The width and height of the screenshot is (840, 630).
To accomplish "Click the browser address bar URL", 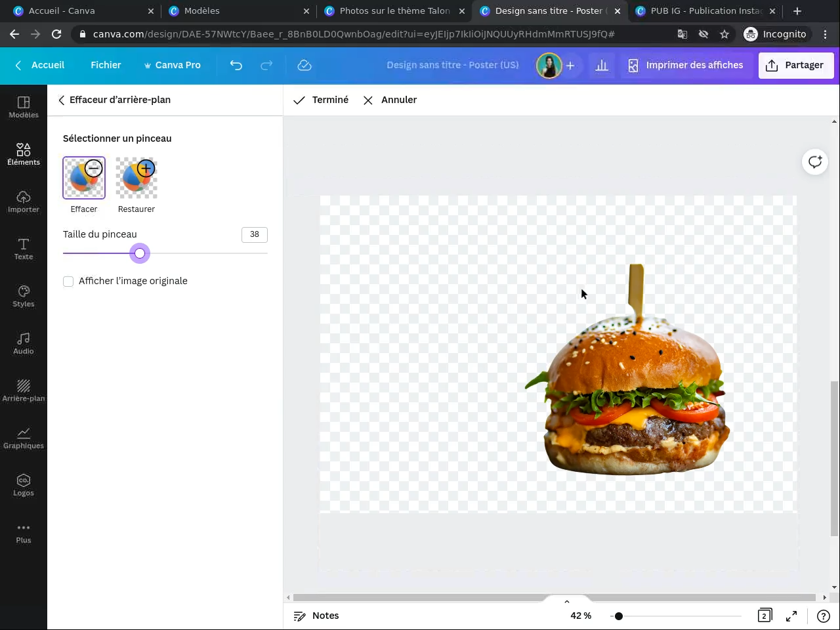I will coord(354,34).
